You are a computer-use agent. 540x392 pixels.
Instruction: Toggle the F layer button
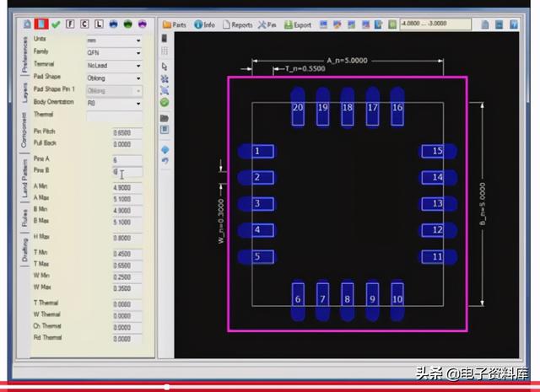click(x=70, y=24)
